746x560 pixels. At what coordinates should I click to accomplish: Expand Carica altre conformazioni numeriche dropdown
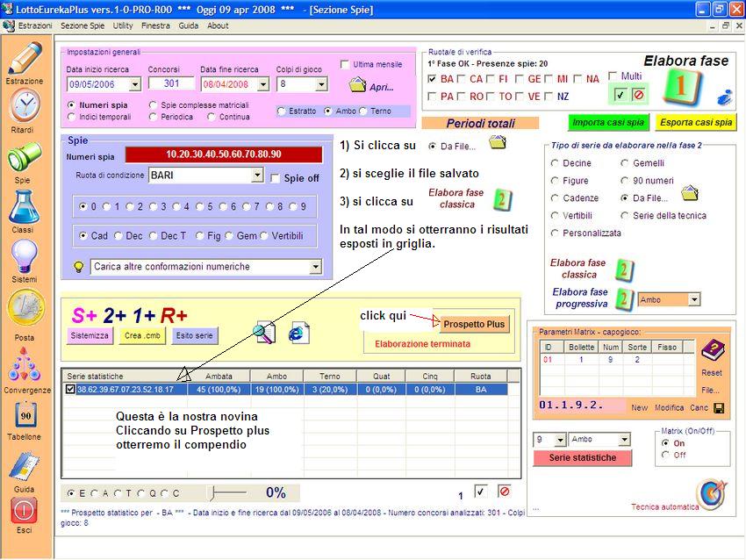(x=315, y=267)
